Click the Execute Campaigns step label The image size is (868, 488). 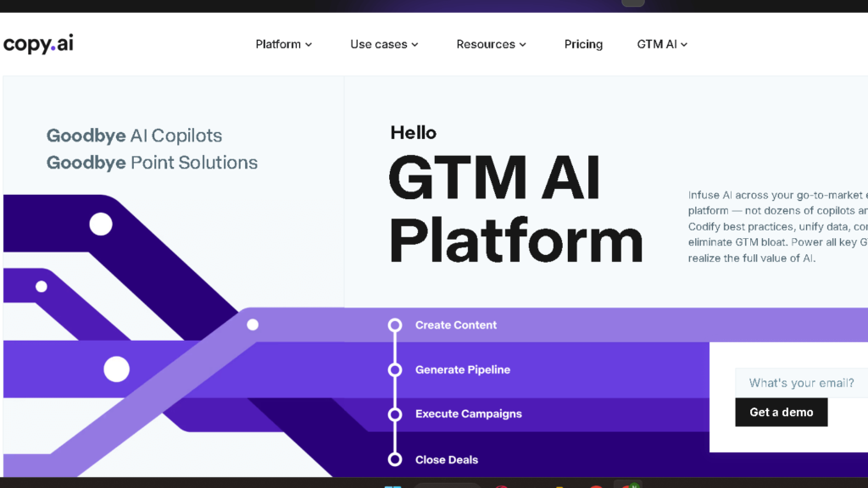(469, 414)
